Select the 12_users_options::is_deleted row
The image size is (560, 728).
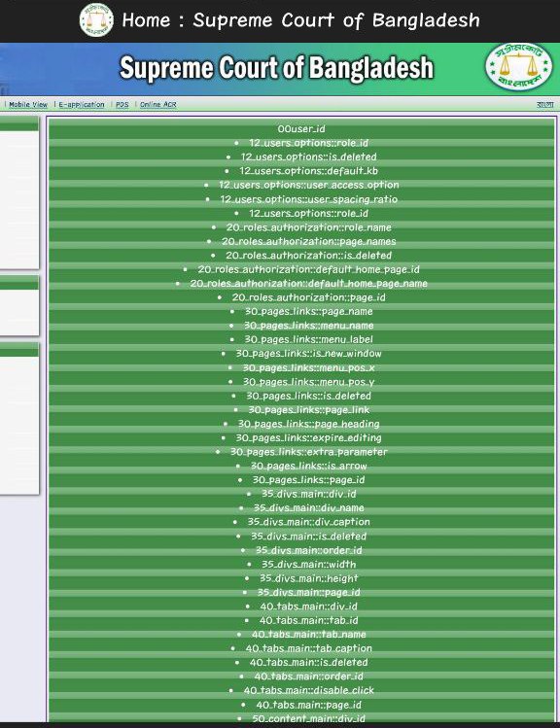click(309, 156)
